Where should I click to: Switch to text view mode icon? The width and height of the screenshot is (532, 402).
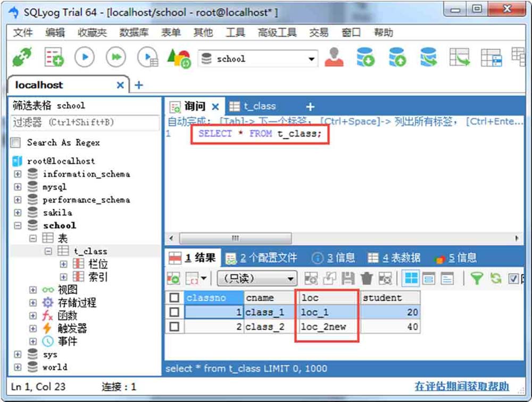447,278
